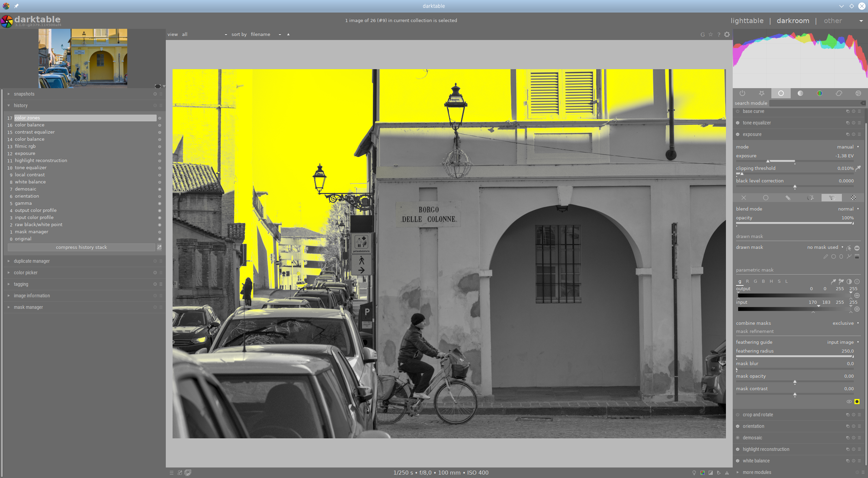Pick the clipping threshold eyedropper
868x478 pixels.
point(858,168)
